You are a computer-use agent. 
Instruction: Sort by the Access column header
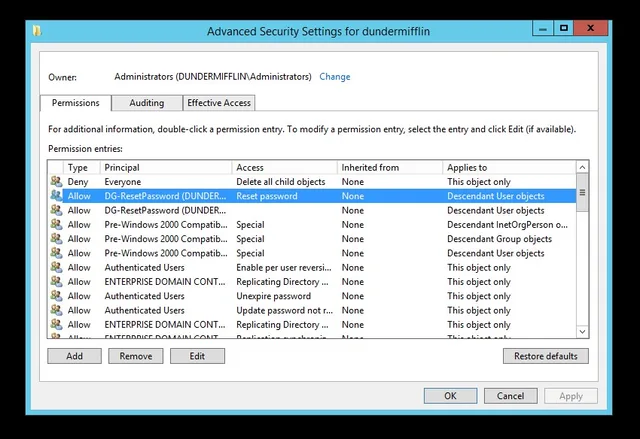coord(284,167)
